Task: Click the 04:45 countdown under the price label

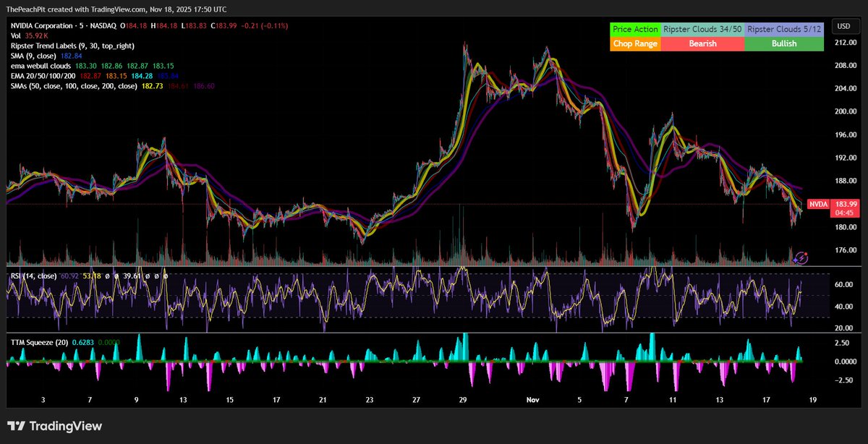Action: click(846, 213)
